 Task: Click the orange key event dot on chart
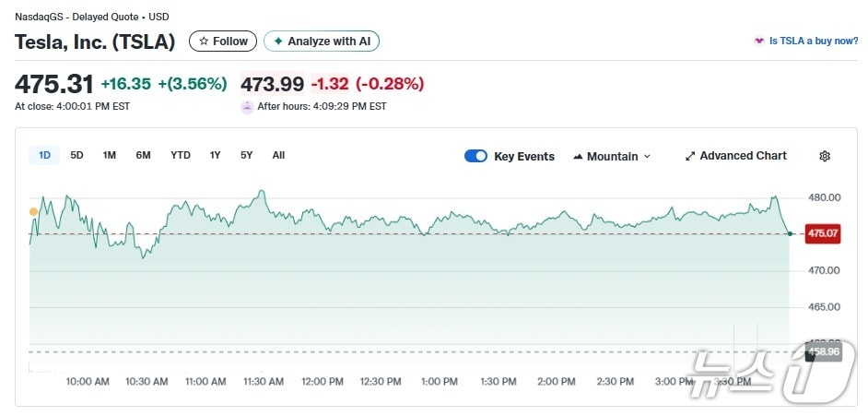pos(34,212)
